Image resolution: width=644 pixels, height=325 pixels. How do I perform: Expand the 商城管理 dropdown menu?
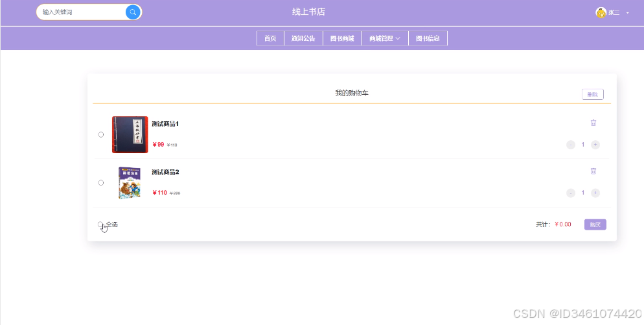[x=385, y=39]
